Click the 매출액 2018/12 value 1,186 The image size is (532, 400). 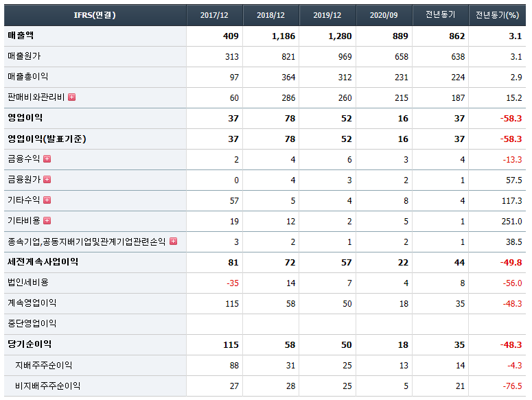(284, 36)
